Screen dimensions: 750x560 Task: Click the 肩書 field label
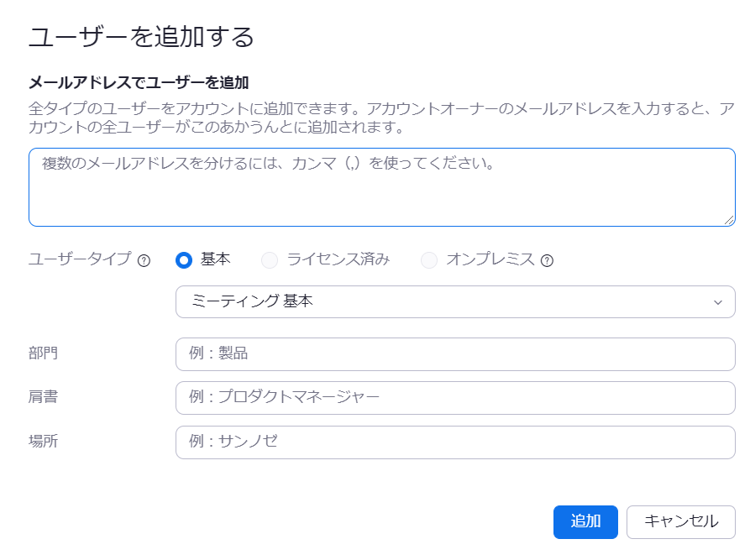coord(43,396)
